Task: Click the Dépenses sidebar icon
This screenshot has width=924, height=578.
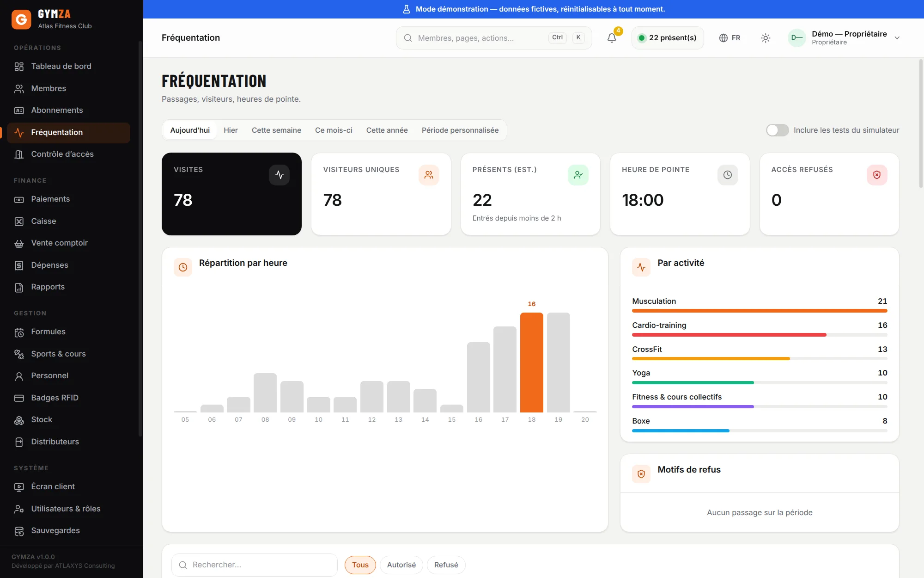Action: (19, 265)
